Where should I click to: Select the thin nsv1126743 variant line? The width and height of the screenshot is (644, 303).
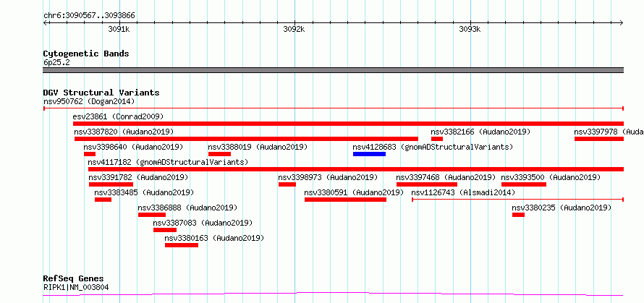[518, 200]
